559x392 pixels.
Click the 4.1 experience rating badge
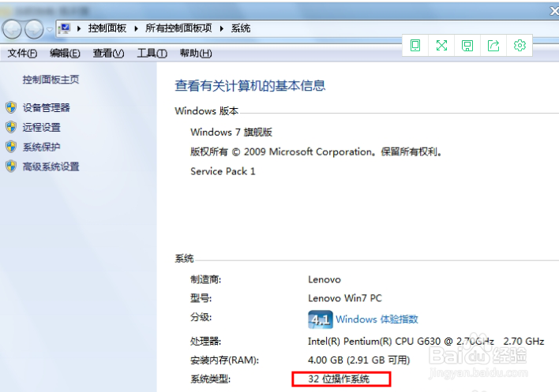click(320, 319)
